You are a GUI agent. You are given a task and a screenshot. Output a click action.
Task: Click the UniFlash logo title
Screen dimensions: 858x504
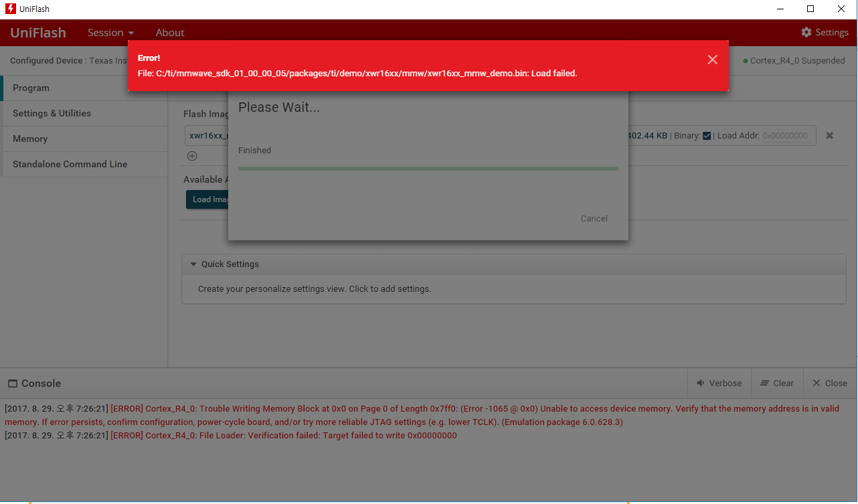(x=38, y=32)
